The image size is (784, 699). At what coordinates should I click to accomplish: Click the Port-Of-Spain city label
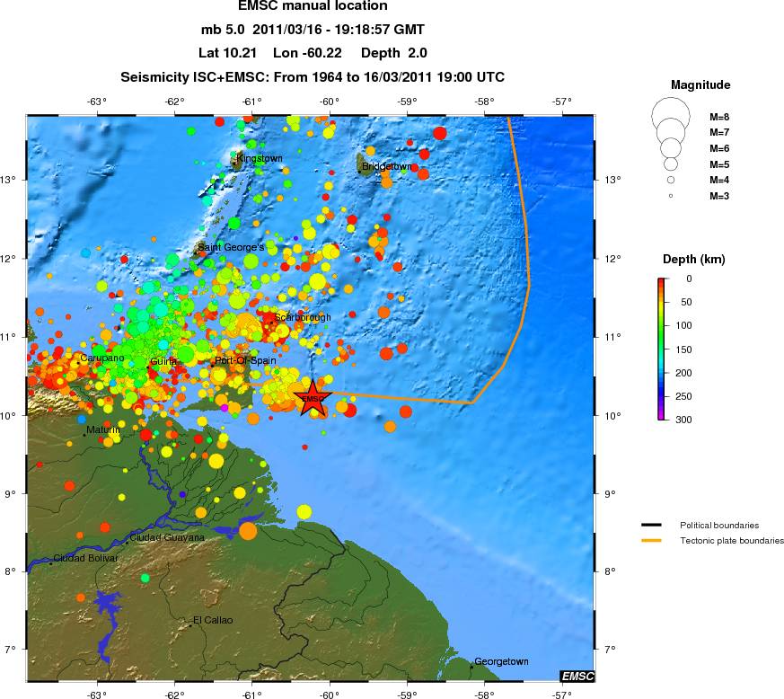click(x=245, y=360)
